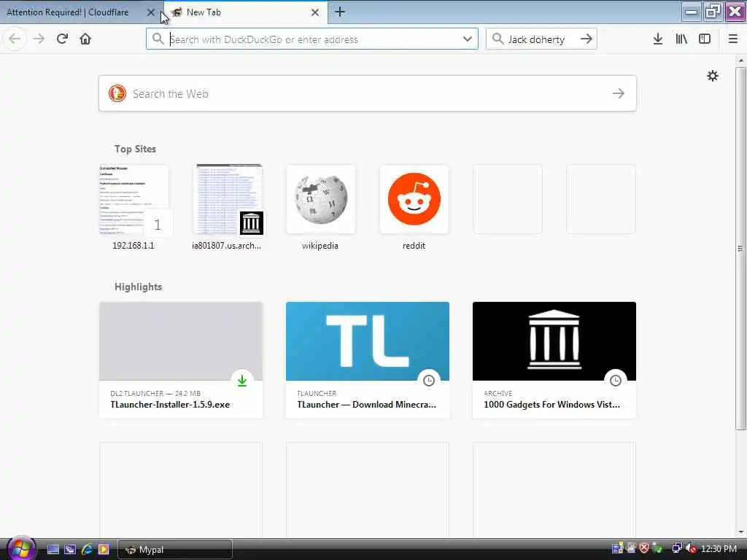Click the red security shield tray icon

click(x=644, y=548)
